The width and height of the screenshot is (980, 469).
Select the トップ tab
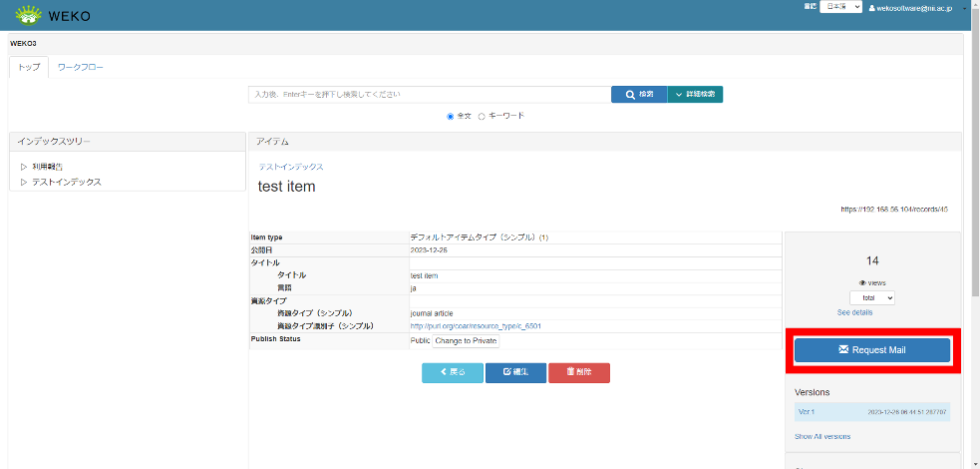(29, 67)
